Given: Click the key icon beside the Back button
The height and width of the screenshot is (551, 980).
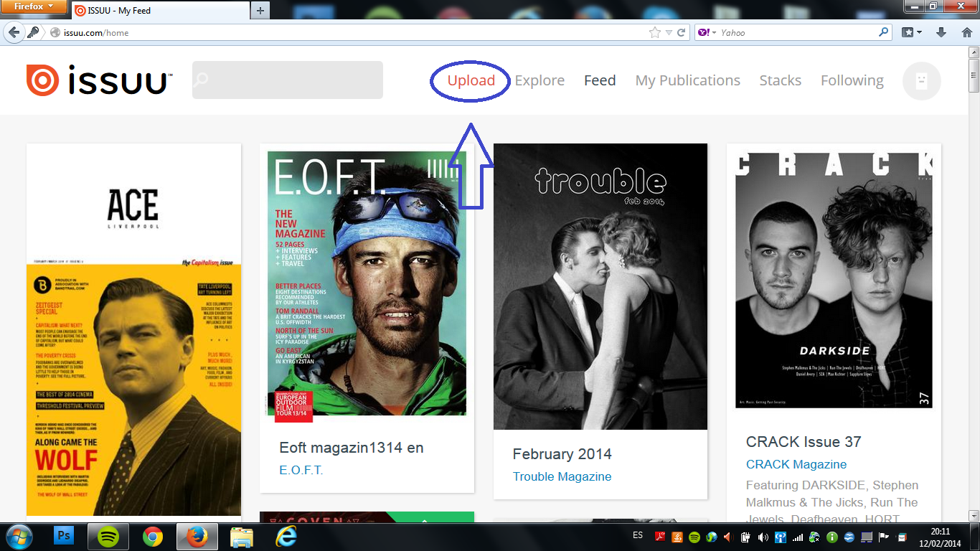Looking at the screenshot, I should (33, 32).
